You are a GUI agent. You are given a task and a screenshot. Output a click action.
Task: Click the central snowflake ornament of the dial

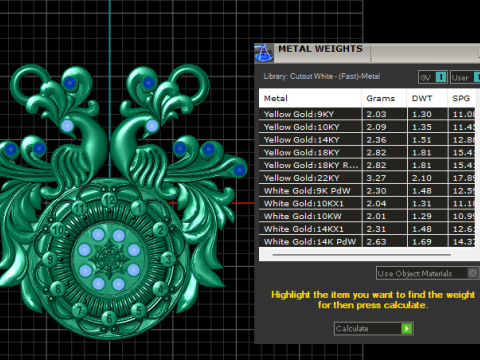point(109,259)
